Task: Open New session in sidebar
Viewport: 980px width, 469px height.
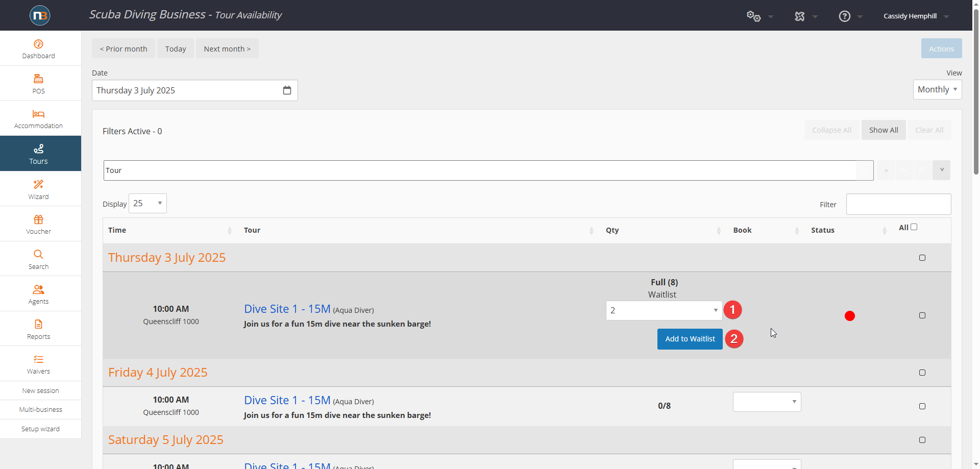Action: point(40,390)
